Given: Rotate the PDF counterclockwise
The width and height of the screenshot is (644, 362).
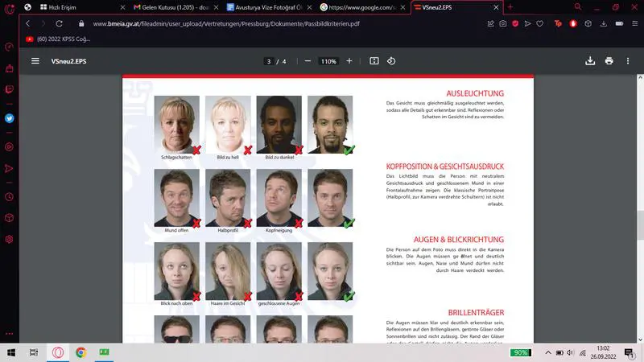Looking at the screenshot, I should [x=391, y=61].
